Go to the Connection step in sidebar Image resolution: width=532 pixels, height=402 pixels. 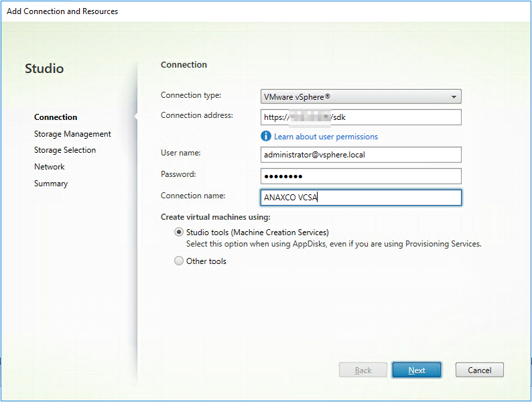coord(56,117)
